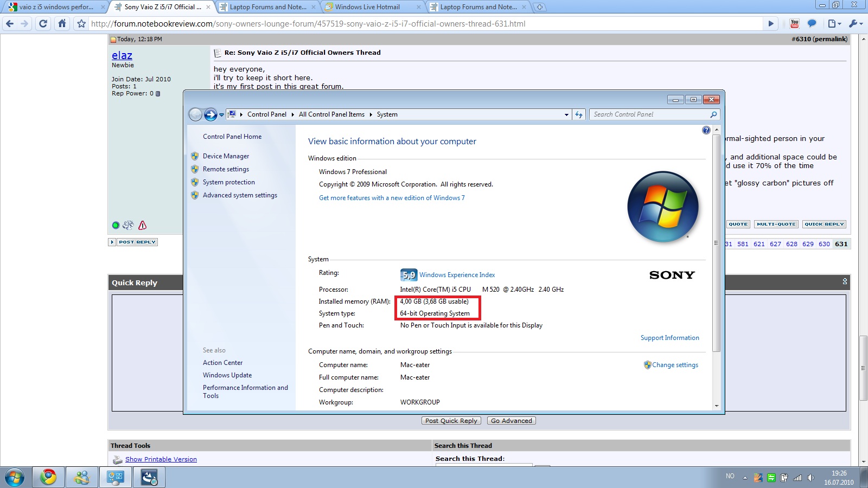The image size is (868, 488).
Task: Click 'Get more features with a new edition' link
Action: click(x=392, y=198)
